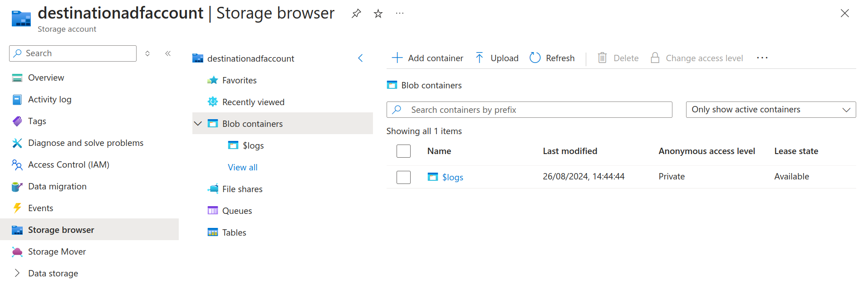The image size is (868, 285).
Task: Close the Storage browser blade
Action: tap(844, 13)
